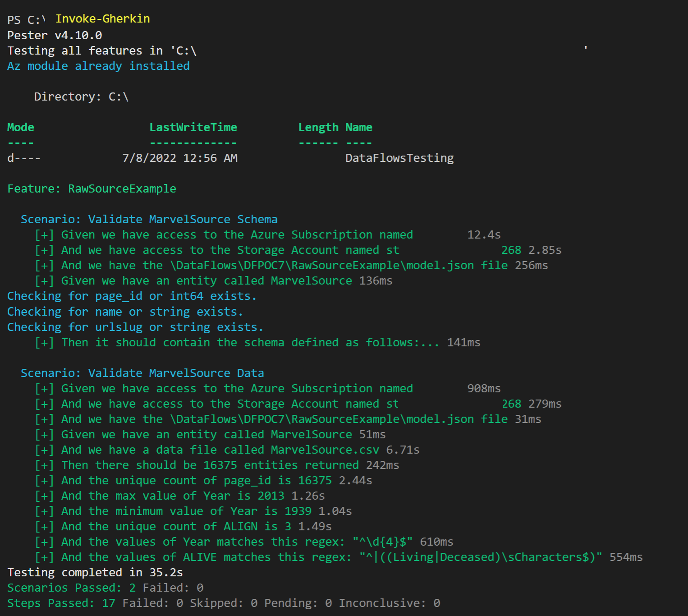Click the MarvelSource entity step showing 51ms
688x616 pixels.
[x=211, y=435]
